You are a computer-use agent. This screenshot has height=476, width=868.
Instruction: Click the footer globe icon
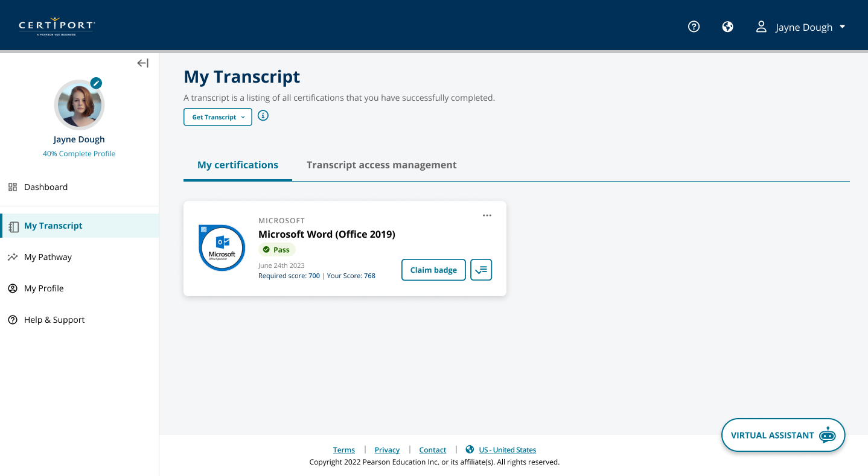click(470, 449)
